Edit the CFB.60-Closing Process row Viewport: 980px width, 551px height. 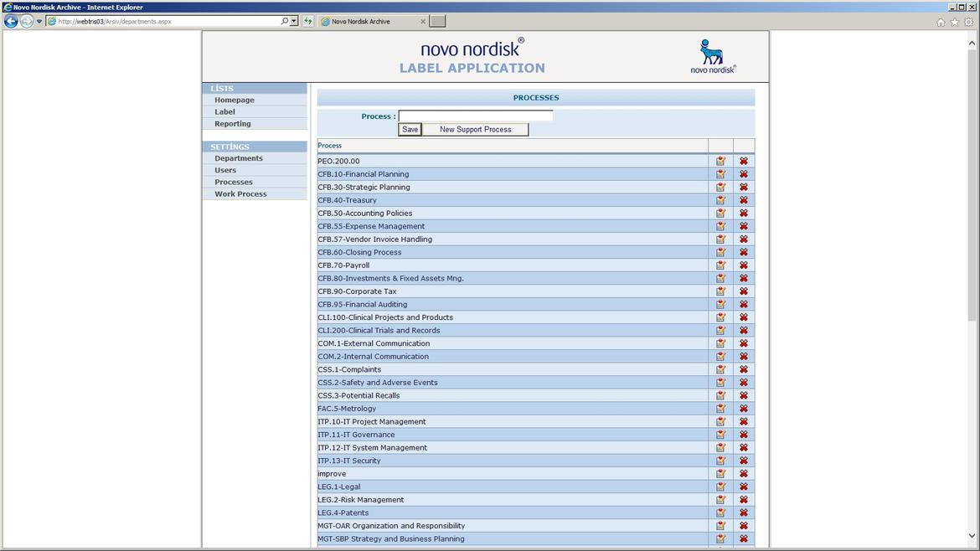tap(720, 252)
